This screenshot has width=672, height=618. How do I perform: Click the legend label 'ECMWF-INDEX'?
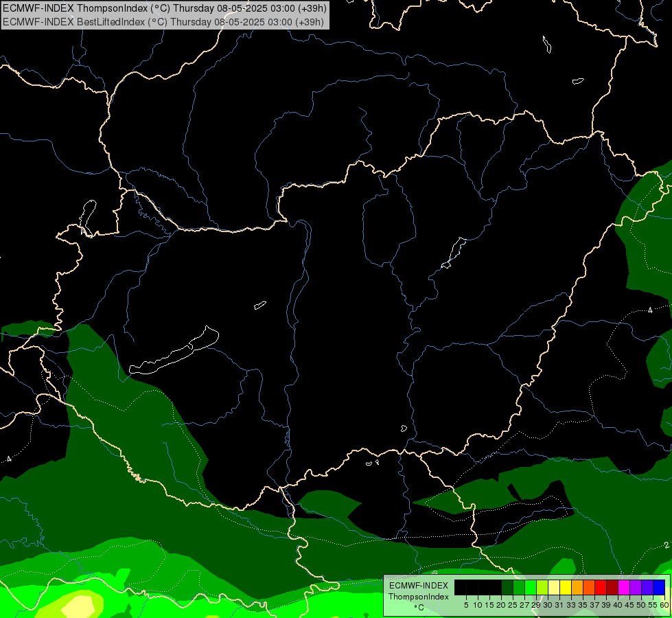coord(419,586)
